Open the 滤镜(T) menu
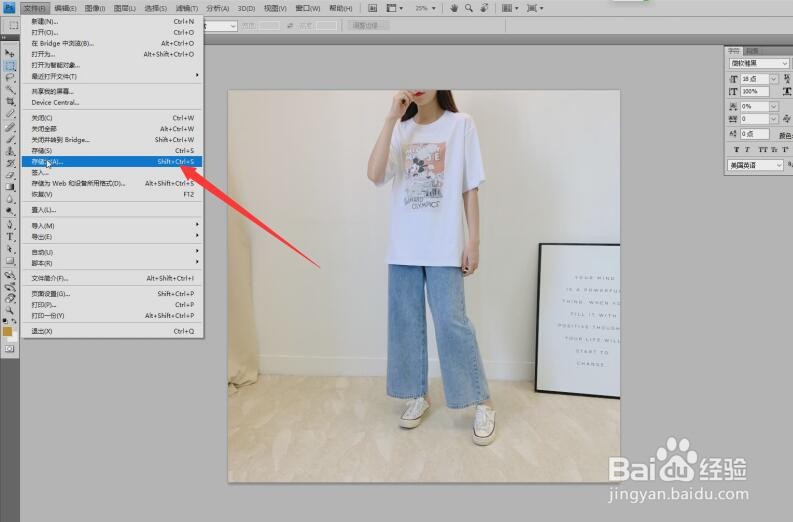This screenshot has height=522, width=793. (187, 8)
